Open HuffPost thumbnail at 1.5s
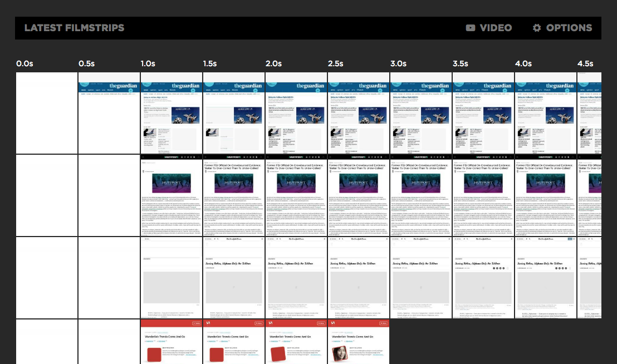Image resolution: width=617 pixels, height=364 pixels. (234, 195)
